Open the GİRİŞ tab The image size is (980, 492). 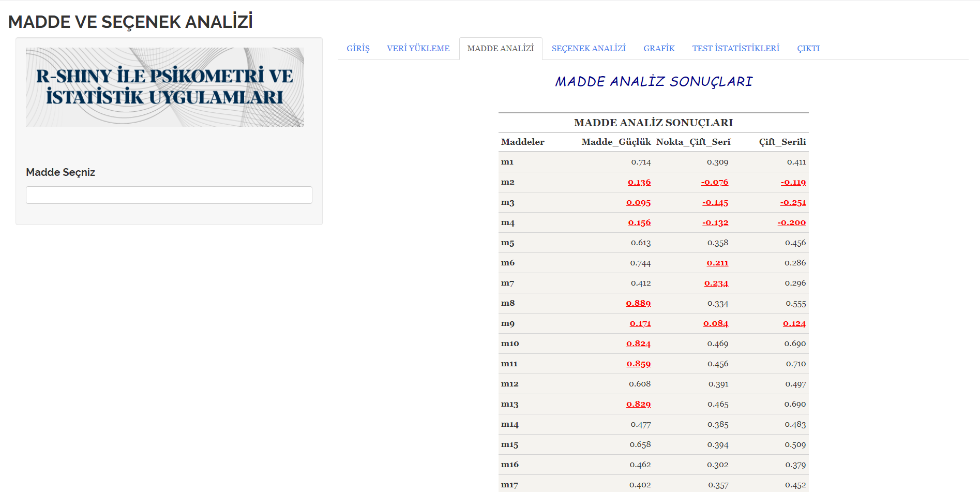pos(358,49)
